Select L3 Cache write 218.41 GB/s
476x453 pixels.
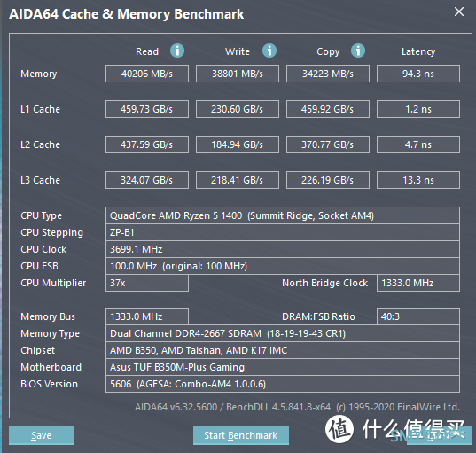[x=238, y=180]
